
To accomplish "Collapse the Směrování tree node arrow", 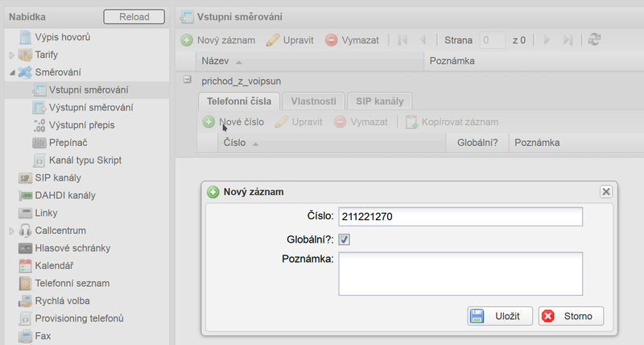I will [12, 73].
